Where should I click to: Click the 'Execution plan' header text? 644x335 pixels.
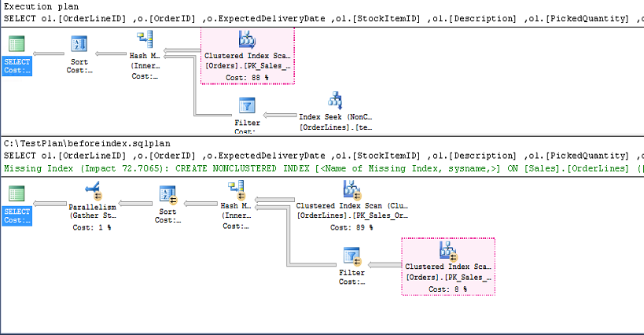[x=41, y=6]
